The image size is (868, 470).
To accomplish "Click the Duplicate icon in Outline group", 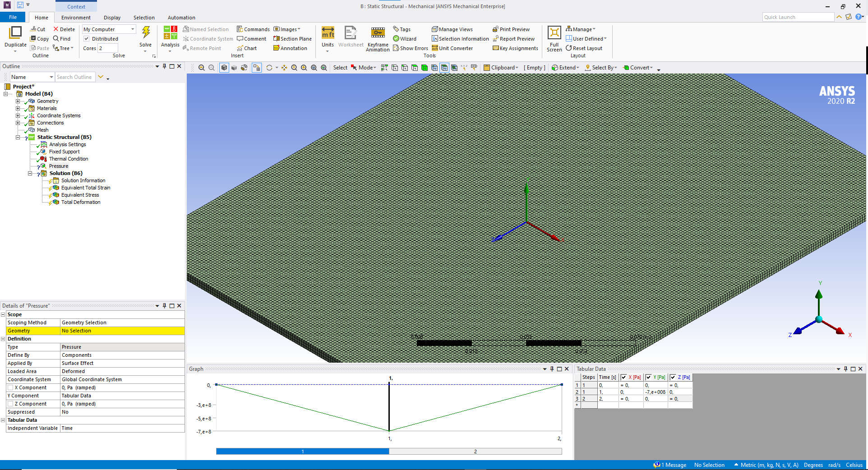I will [x=15, y=34].
